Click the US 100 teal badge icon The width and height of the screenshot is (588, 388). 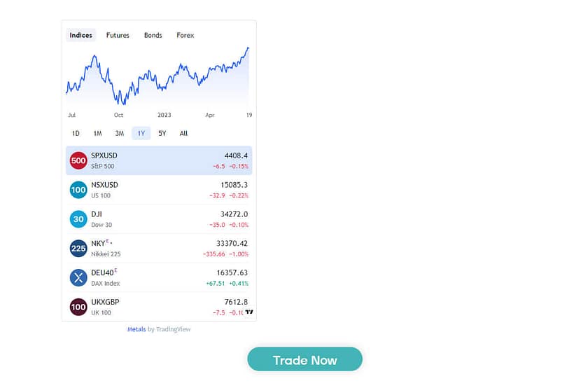coord(78,190)
